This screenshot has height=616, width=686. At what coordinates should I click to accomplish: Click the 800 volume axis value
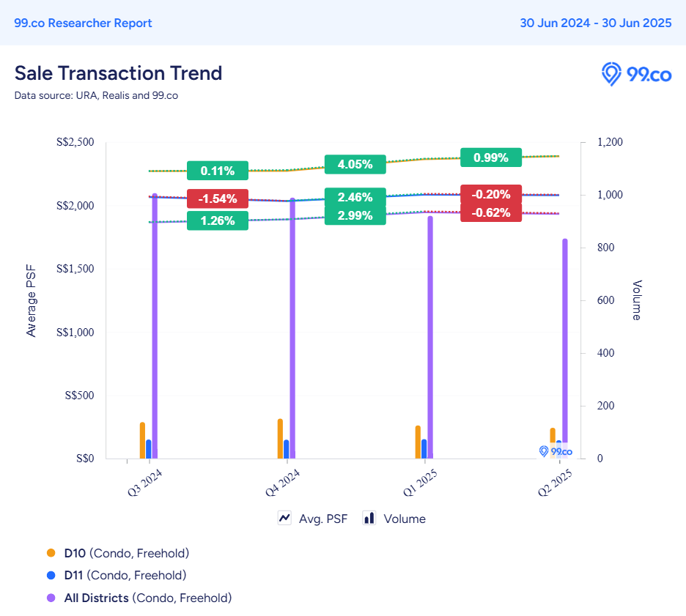606,248
